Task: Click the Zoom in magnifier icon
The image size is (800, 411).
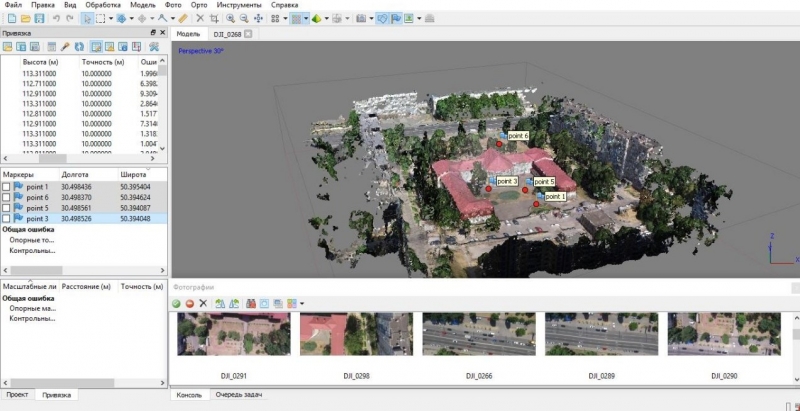Action: pos(230,18)
